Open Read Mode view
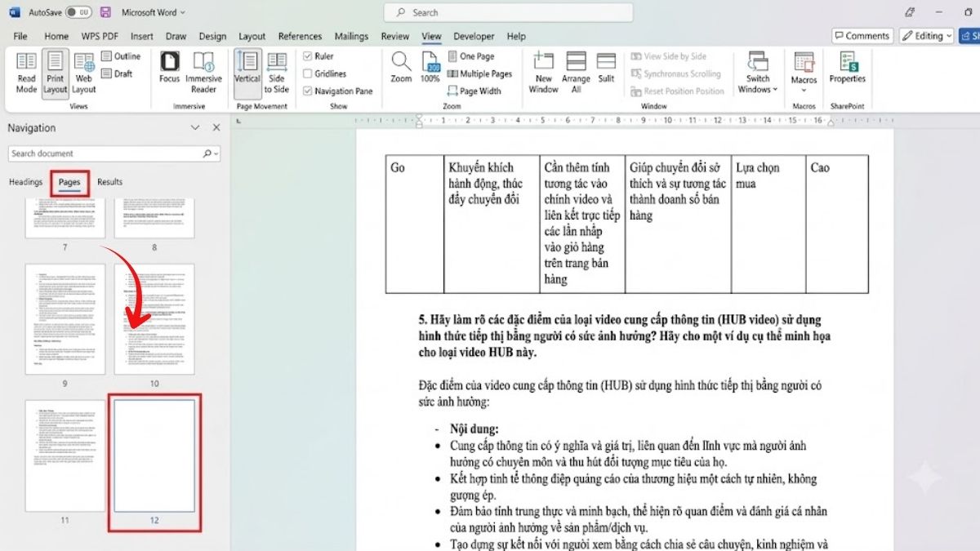This screenshot has width=980, height=551. 26,72
